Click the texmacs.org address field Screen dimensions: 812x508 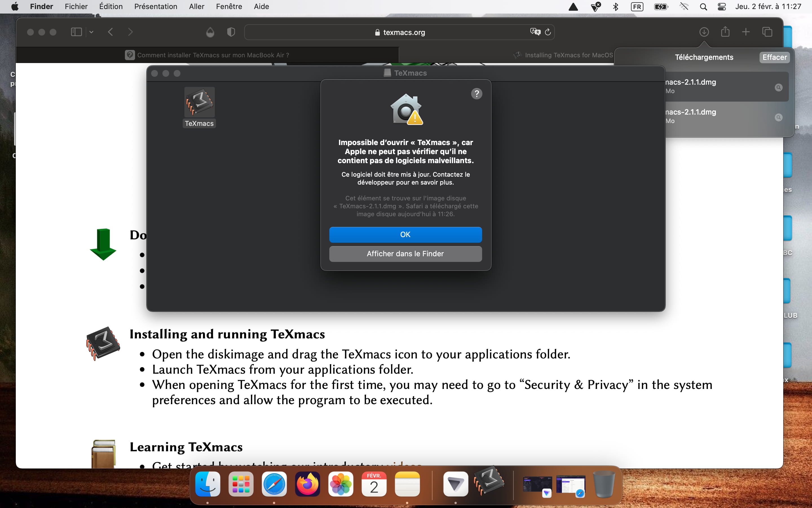[399, 32]
